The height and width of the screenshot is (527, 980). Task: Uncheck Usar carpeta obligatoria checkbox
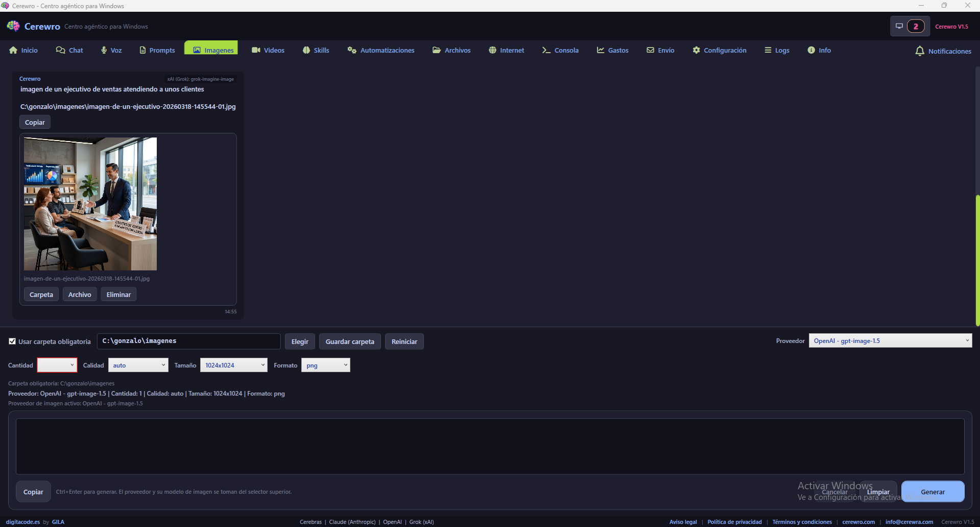(12, 341)
